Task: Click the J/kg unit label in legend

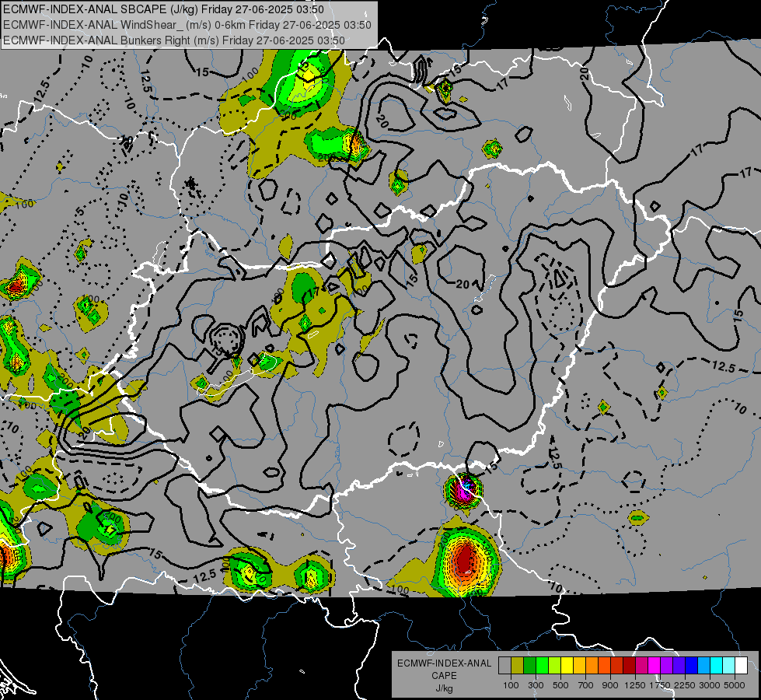Action: [445, 688]
